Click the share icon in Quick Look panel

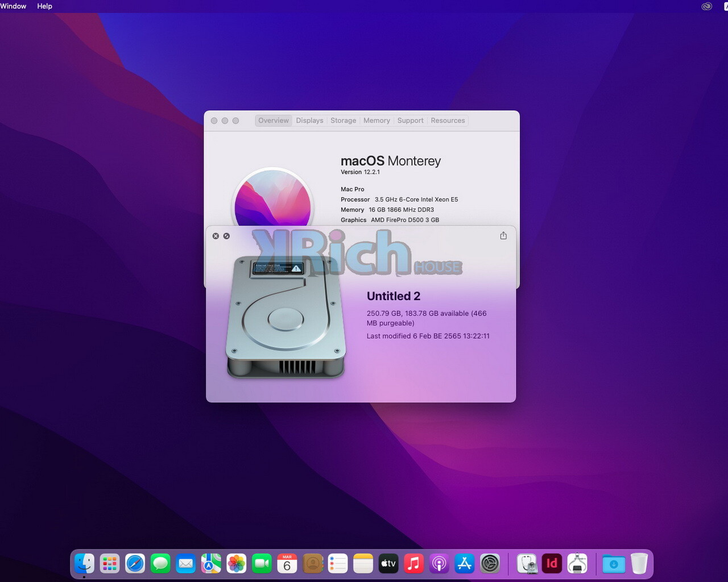[x=503, y=235]
